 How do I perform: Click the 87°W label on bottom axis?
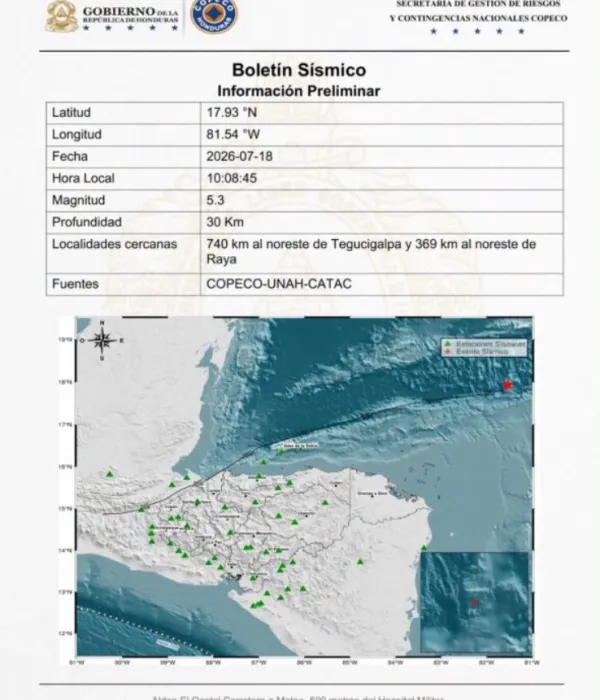click(x=259, y=662)
